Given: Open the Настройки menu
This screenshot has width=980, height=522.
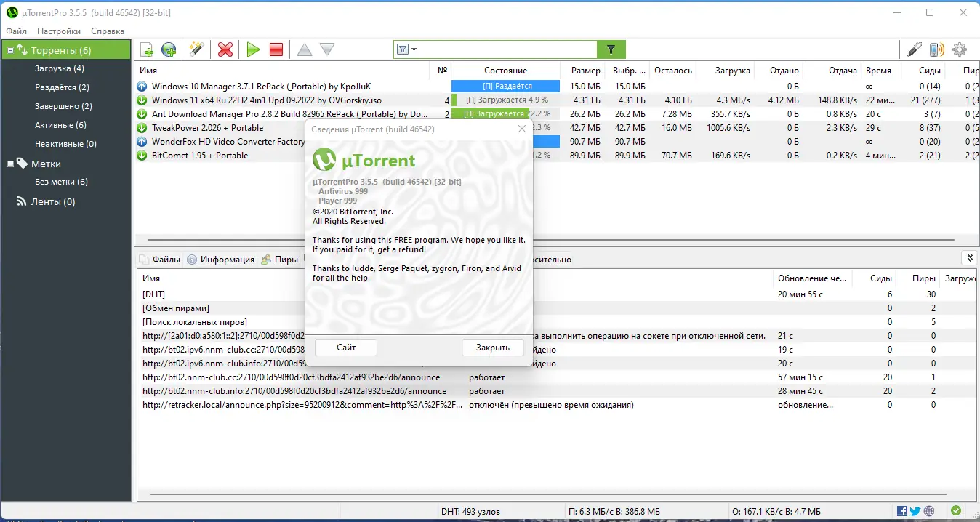Looking at the screenshot, I should coord(59,31).
